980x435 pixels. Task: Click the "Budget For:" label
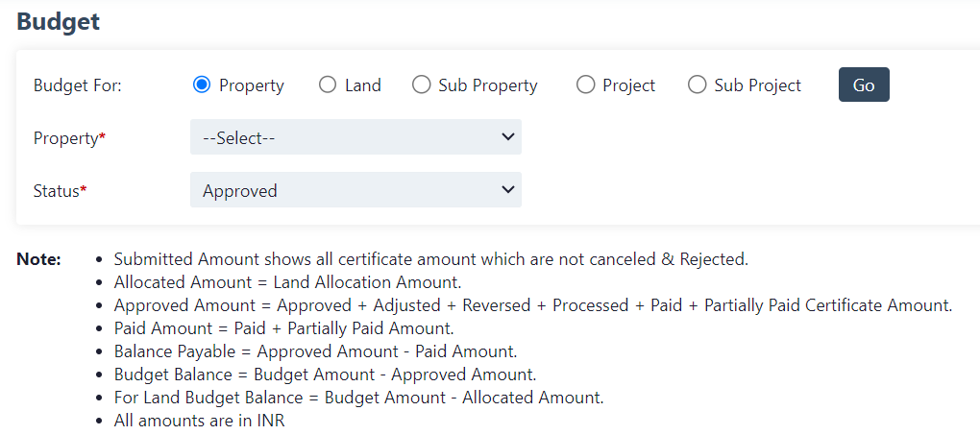[x=77, y=85]
